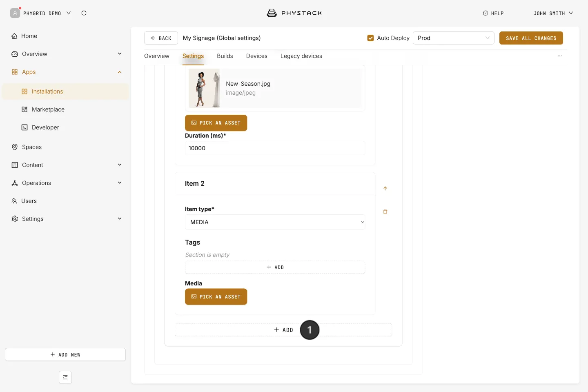Open Item type MEDIA dropdown
Viewport: 588px width, 392px height.
coord(275,222)
